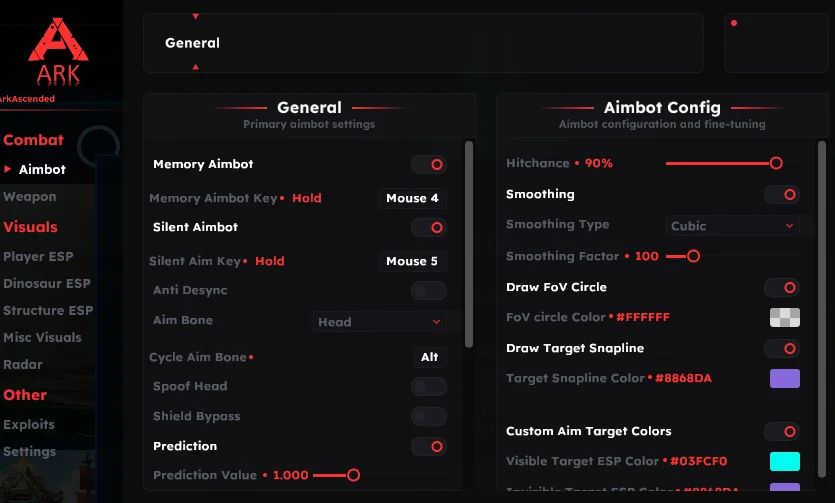835x503 pixels.
Task: Turn on the Spoof Head switch
Action: tap(429, 386)
